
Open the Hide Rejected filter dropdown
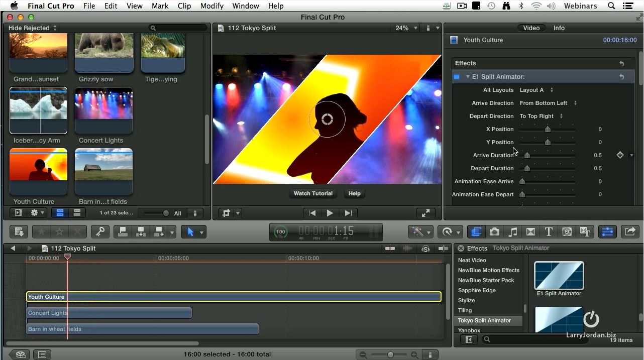[x=33, y=28]
